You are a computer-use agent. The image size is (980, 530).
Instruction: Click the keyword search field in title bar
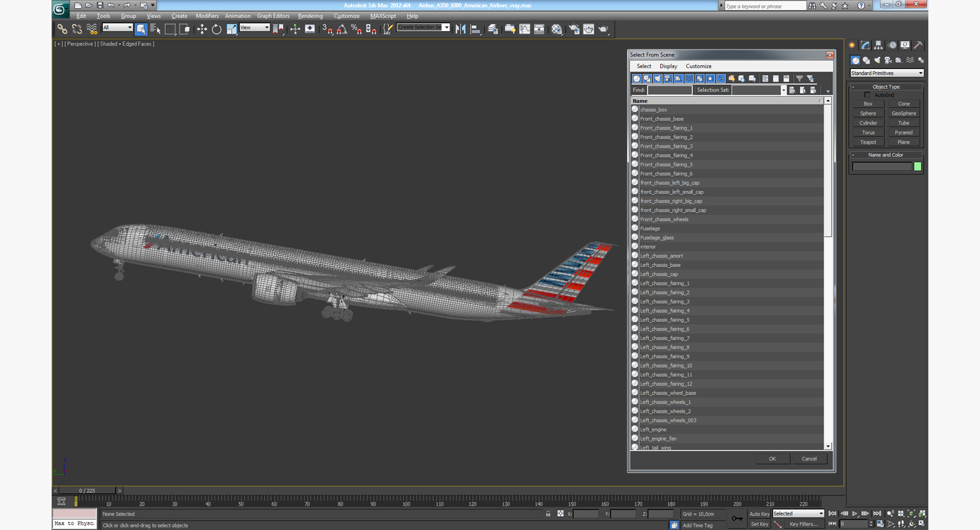[765, 6]
